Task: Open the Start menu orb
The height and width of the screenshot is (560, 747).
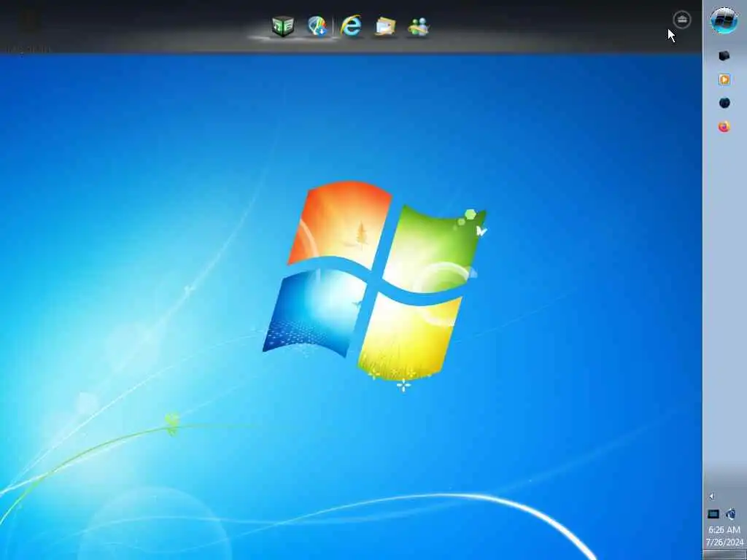Action: point(724,20)
